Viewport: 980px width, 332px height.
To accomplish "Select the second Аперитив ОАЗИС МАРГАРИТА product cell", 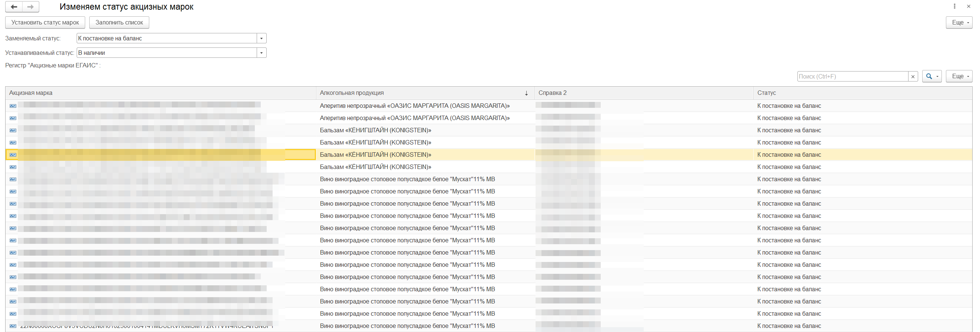I will [425, 118].
